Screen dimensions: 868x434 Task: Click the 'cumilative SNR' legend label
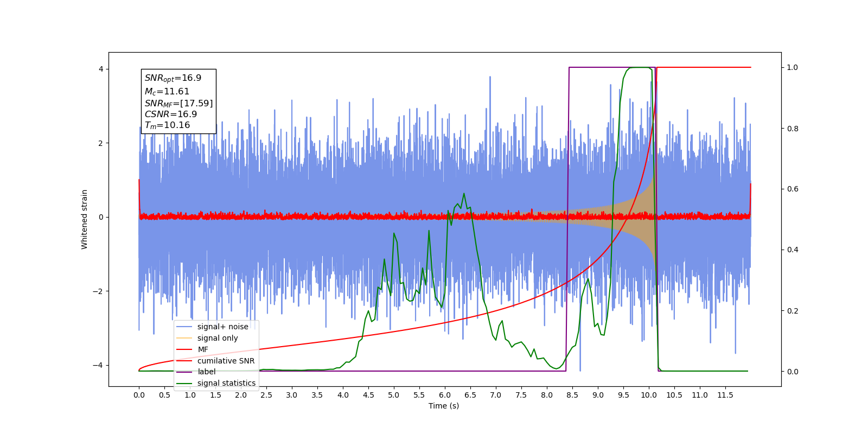pos(226,361)
